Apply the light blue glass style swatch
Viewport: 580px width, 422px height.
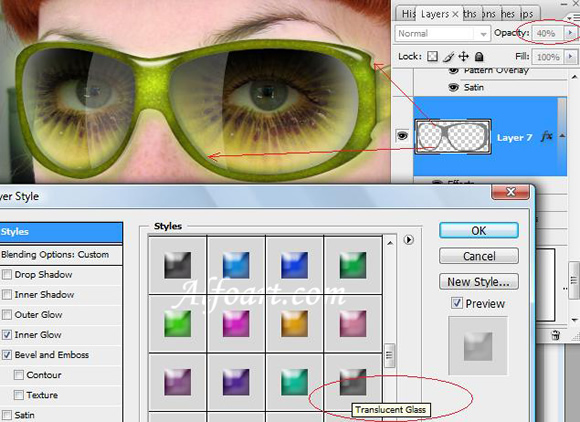pyautogui.click(x=236, y=265)
